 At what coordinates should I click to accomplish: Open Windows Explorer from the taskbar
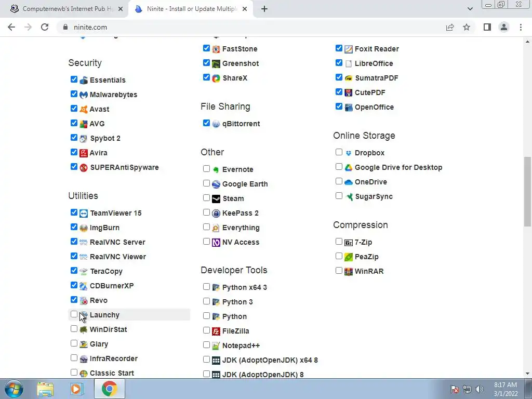click(x=45, y=389)
